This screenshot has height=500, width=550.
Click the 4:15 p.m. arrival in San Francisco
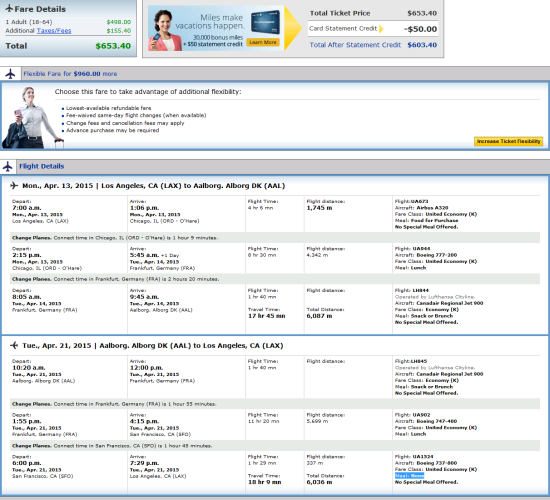pyautogui.click(x=145, y=421)
